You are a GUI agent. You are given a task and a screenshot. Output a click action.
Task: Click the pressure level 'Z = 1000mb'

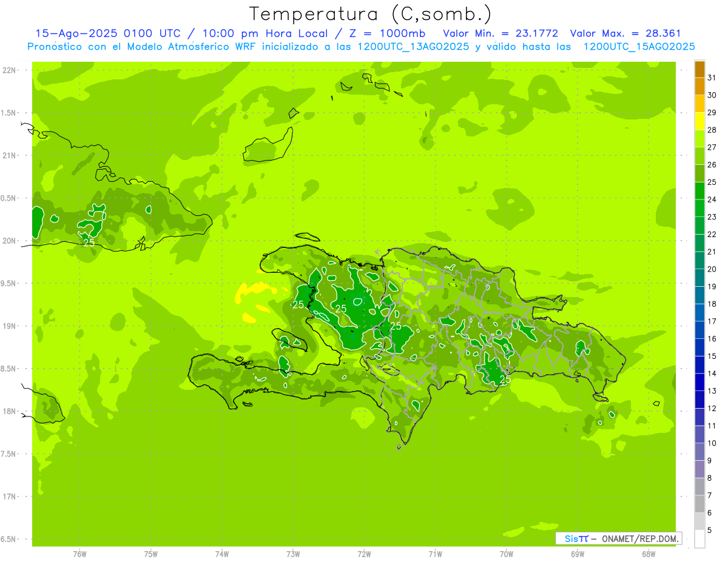[x=387, y=33]
